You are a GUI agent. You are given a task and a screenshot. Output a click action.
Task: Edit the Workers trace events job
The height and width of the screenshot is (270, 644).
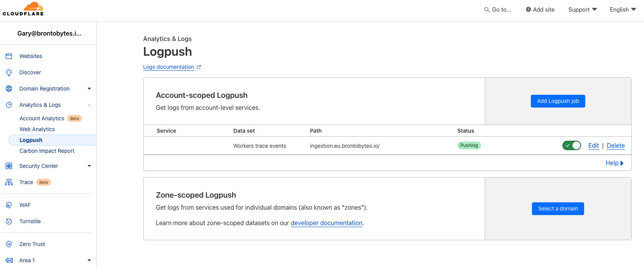click(593, 145)
